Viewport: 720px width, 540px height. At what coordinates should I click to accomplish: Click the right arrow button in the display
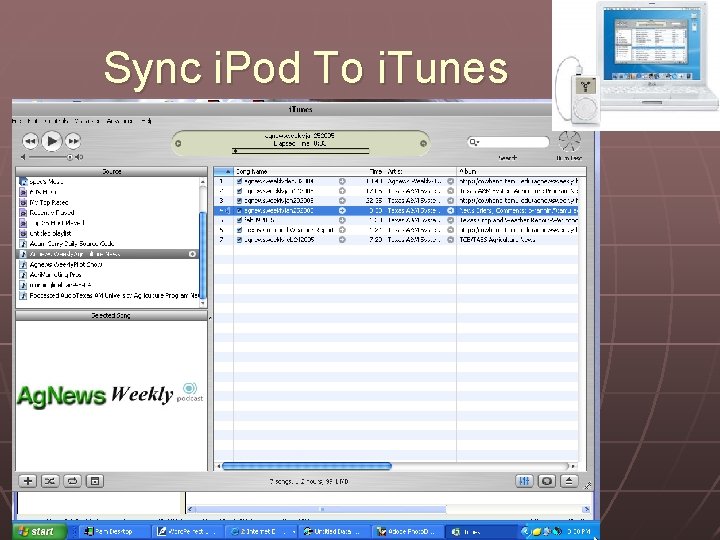point(423,143)
